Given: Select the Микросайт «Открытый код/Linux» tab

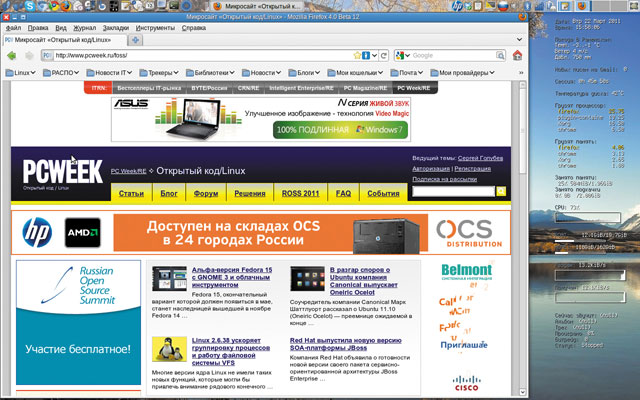Looking at the screenshot, I should (x=65, y=40).
